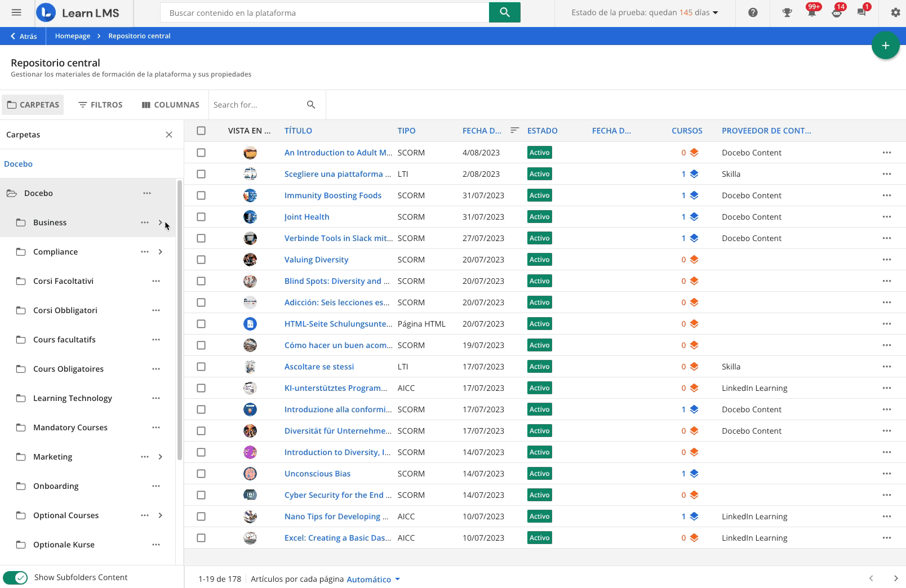Viewport: 906px width, 588px height.
Task: Open Nano Tips for Developing title link
Action: [336, 516]
